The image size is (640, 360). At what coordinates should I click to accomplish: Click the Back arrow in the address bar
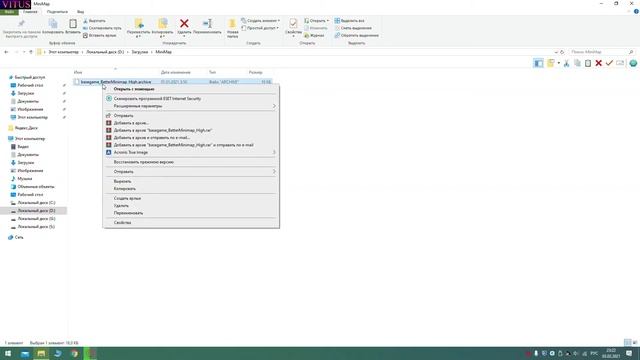click(x=6, y=52)
